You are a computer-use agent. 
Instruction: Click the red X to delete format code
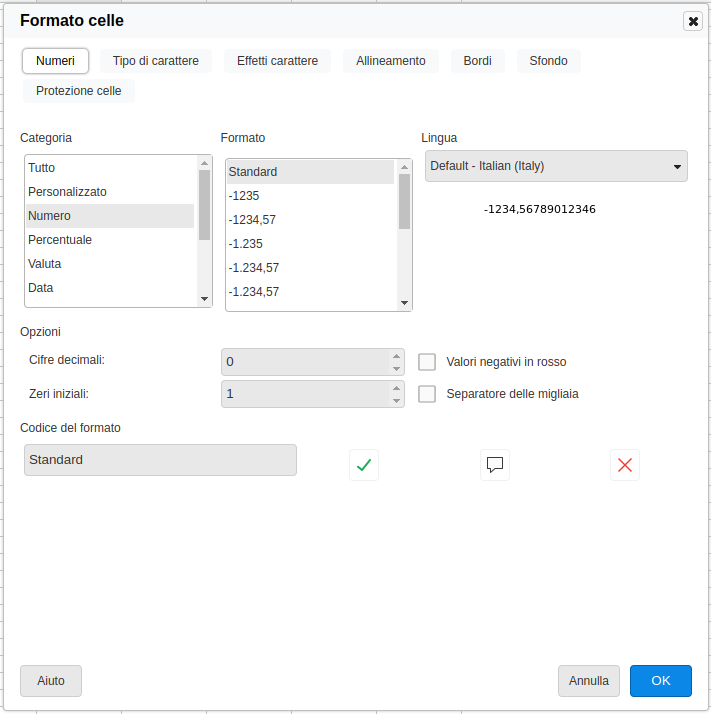[x=625, y=465]
